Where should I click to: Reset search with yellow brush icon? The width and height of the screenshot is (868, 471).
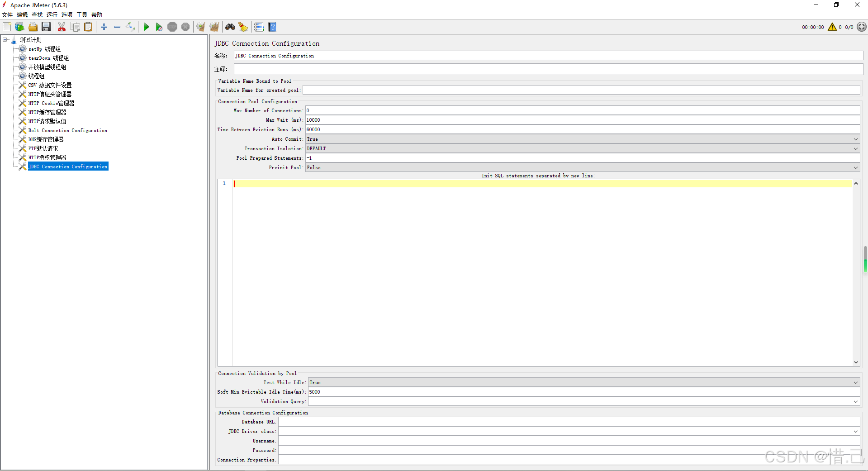click(x=243, y=27)
